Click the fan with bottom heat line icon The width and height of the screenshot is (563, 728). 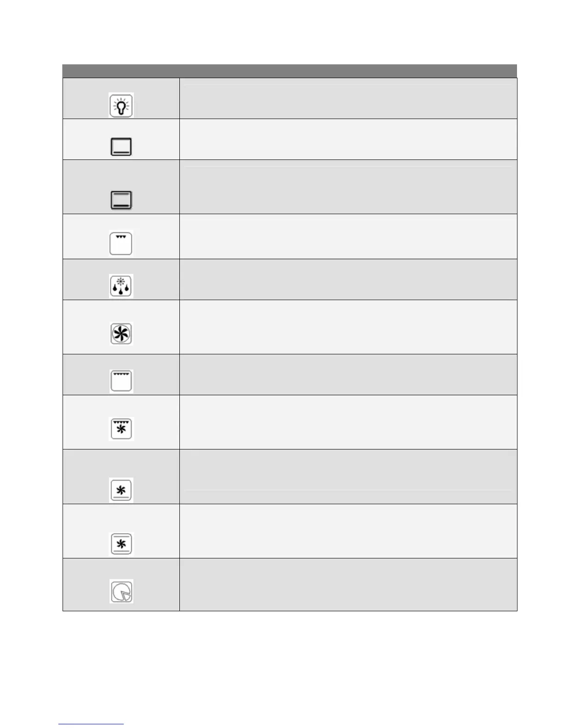tap(121, 489)
